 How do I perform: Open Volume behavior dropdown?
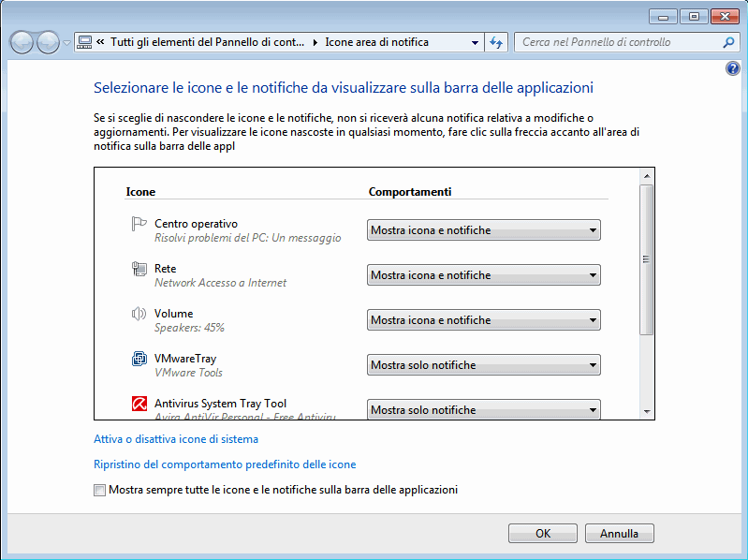[x=483, y=320]
